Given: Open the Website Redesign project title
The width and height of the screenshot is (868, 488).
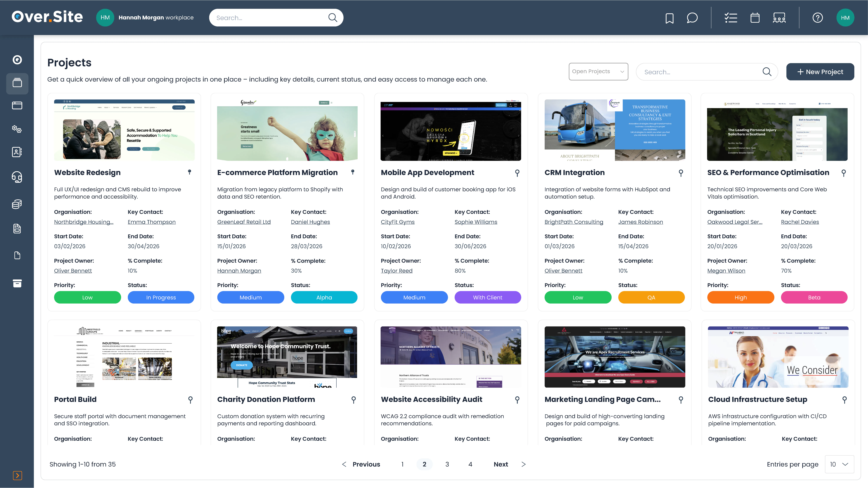Looking at the screenshot, I should 87,172.
